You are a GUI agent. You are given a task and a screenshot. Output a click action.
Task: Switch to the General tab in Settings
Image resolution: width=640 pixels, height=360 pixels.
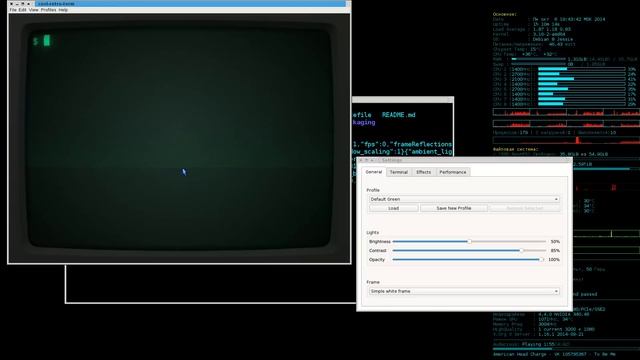373,172
